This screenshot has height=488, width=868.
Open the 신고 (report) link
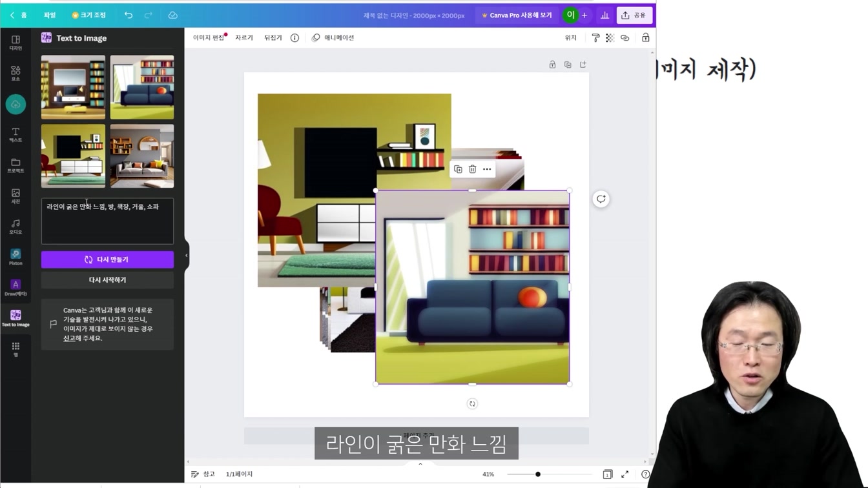pos(69,338)
